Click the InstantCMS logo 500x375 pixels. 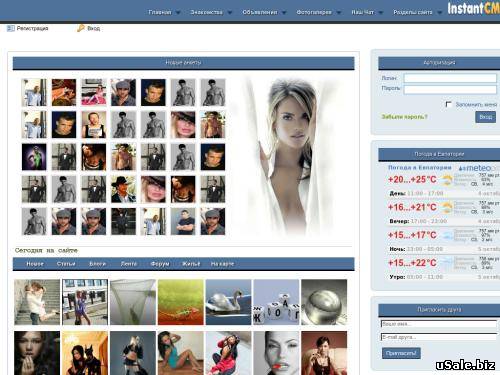473,8
